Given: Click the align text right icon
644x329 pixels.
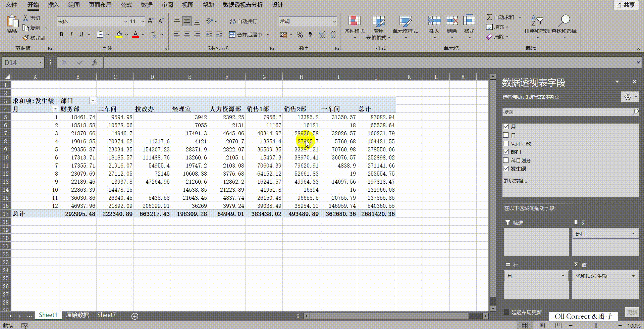Looking at the screenshot, I should tap(197, 34).
